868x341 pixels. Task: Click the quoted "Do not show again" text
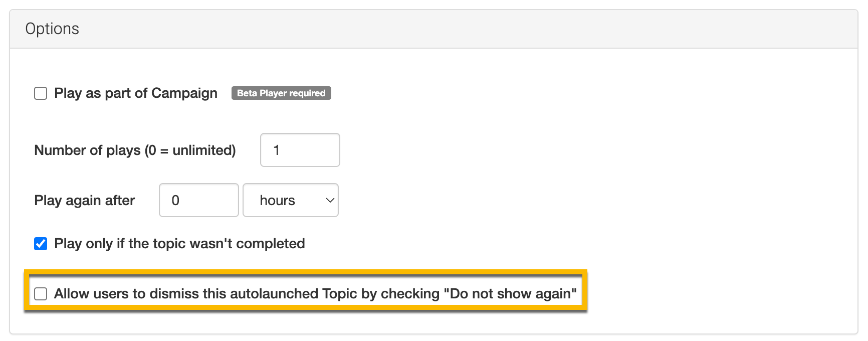[510, 294]
